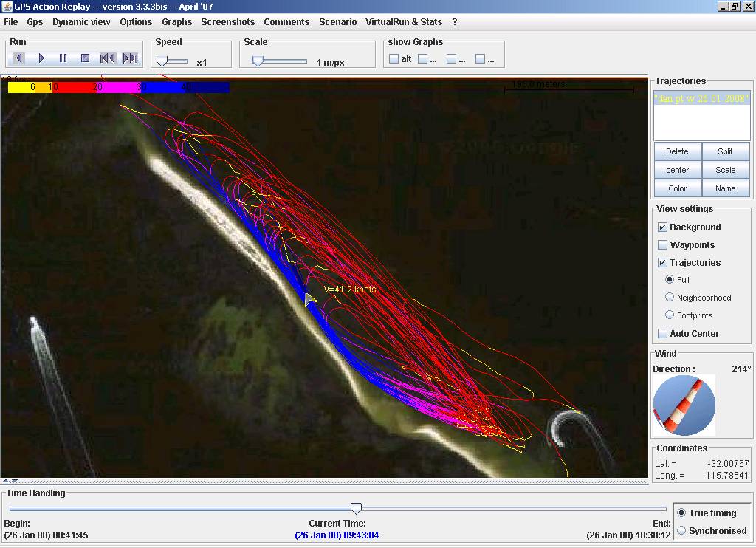
Task: Click the Split trajectory button
Action: tap(725, 151)
